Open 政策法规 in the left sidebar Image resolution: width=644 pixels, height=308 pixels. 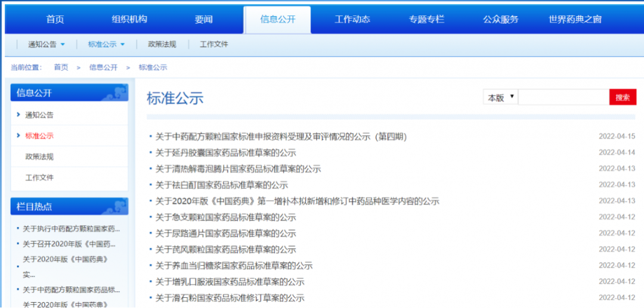click(x=39, y=157)
